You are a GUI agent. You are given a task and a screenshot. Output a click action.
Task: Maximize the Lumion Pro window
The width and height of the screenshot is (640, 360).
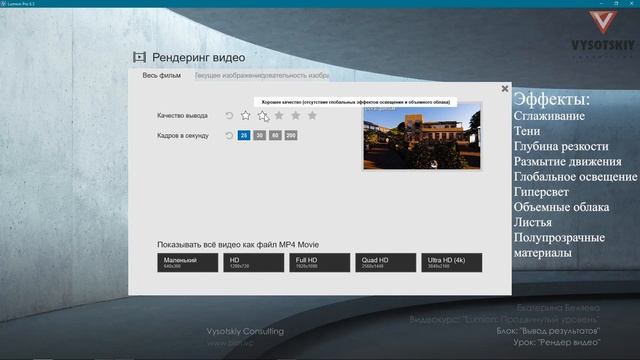(x=616, y=3)
